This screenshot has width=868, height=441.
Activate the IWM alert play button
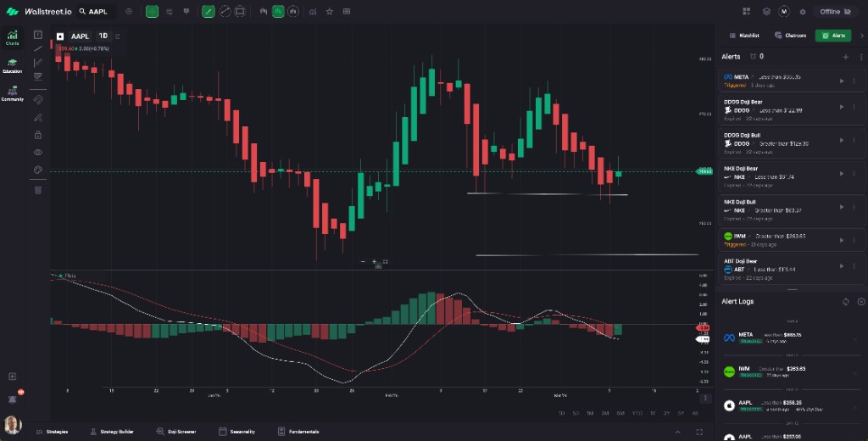(842, 240)
